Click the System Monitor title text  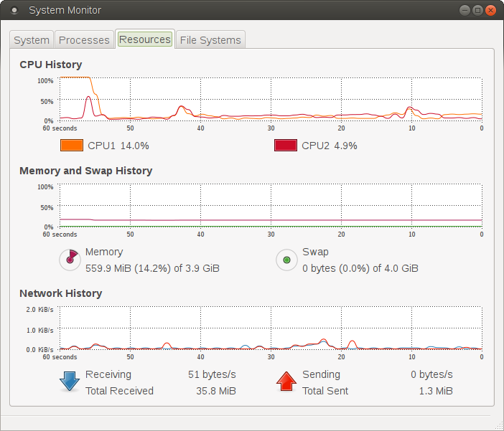tap(65, 10)
